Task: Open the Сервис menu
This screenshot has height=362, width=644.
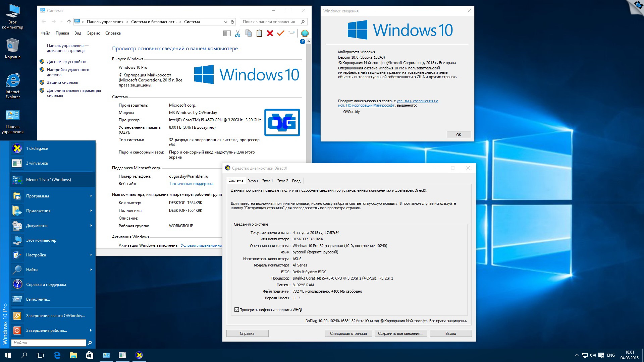Action: [93, 33]
